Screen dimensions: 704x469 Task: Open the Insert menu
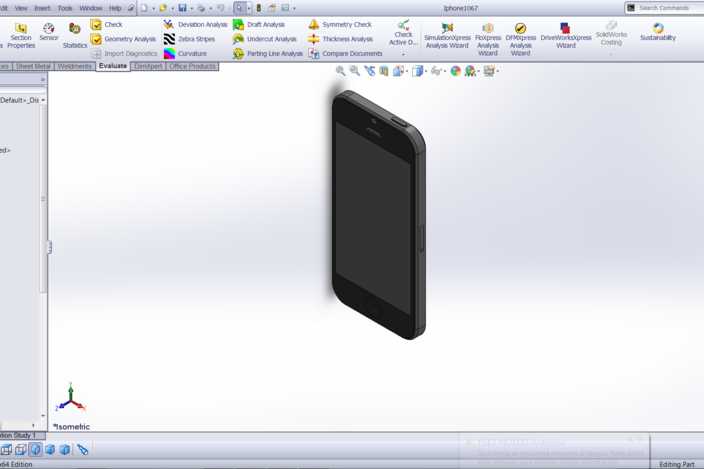point(42,8)
